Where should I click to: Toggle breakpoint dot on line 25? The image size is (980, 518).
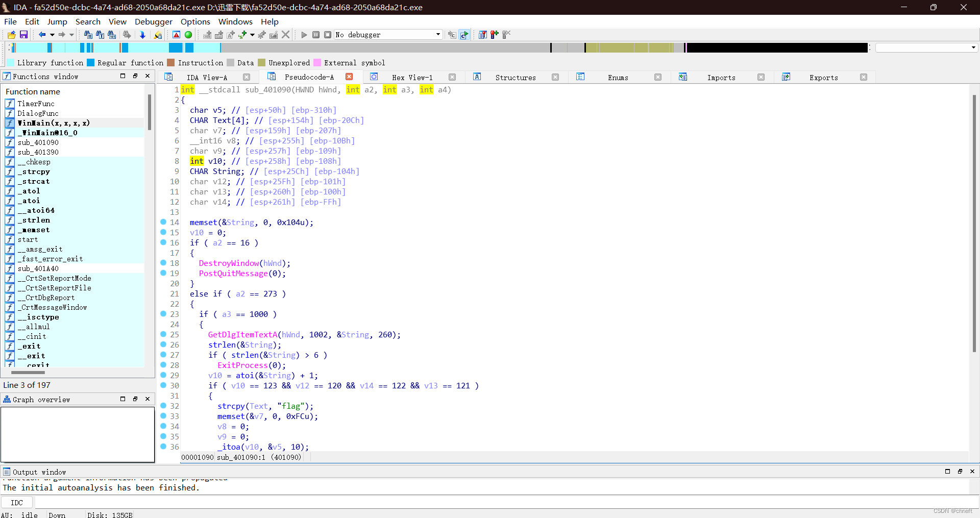(x=163, y=334)
